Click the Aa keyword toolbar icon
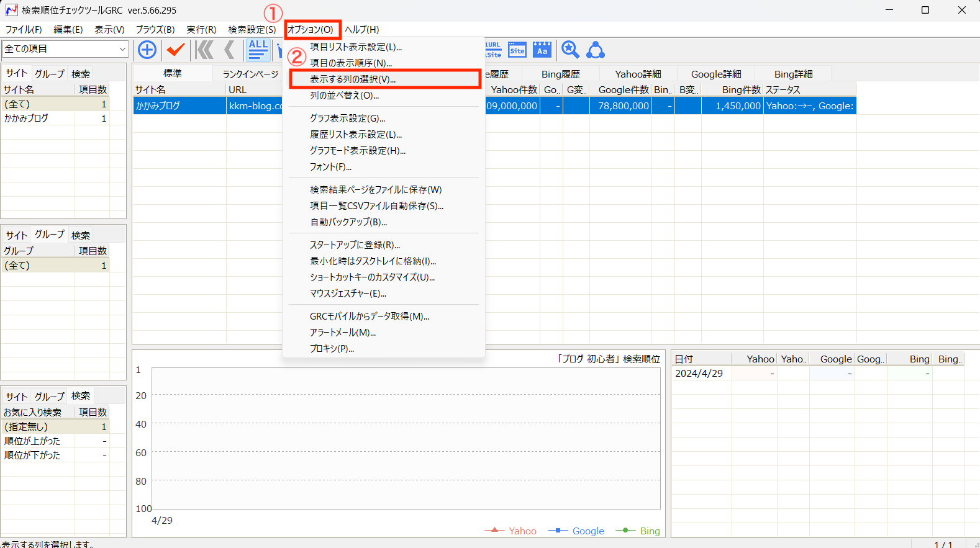 (x=542, y=50)
